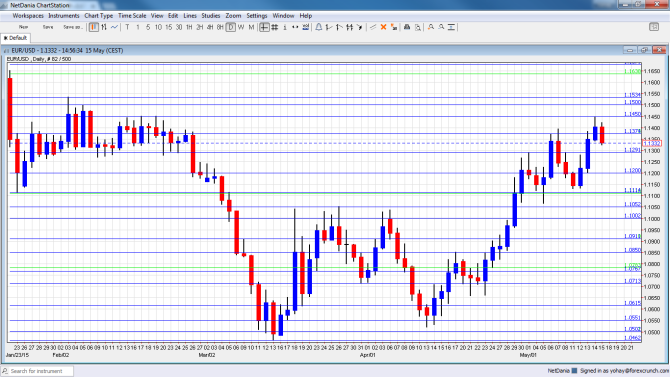Viewport: 670px width, 377px height.
Task: Click the icon right of the orange X
Action: click(394, 27)
